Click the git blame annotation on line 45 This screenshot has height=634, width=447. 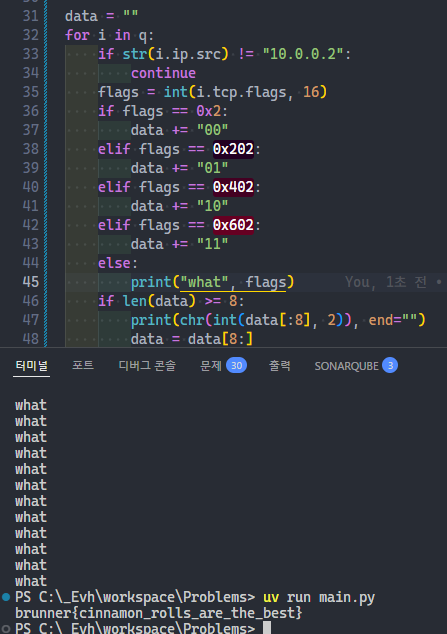pos(393,282)
